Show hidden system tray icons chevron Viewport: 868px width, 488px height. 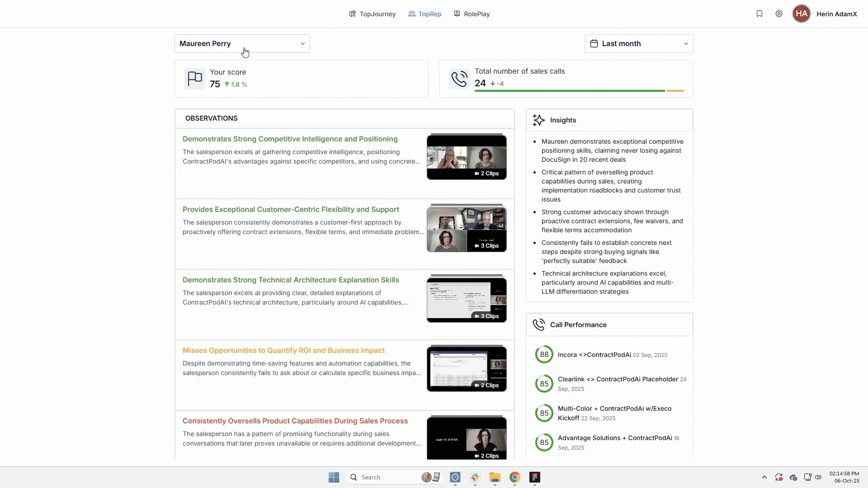[764, 477]
